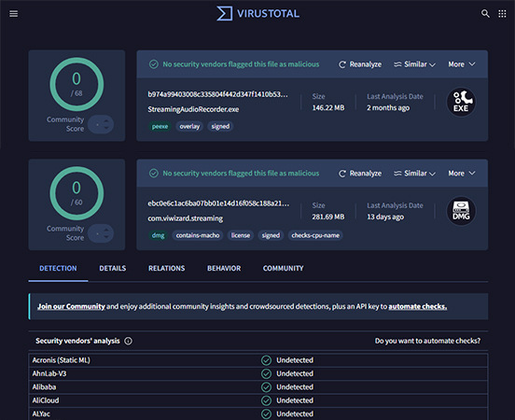Viewport: 515px width, 420px height.
Task: Expand the More dropdown for the DMG file
Action: pos(462,174)
